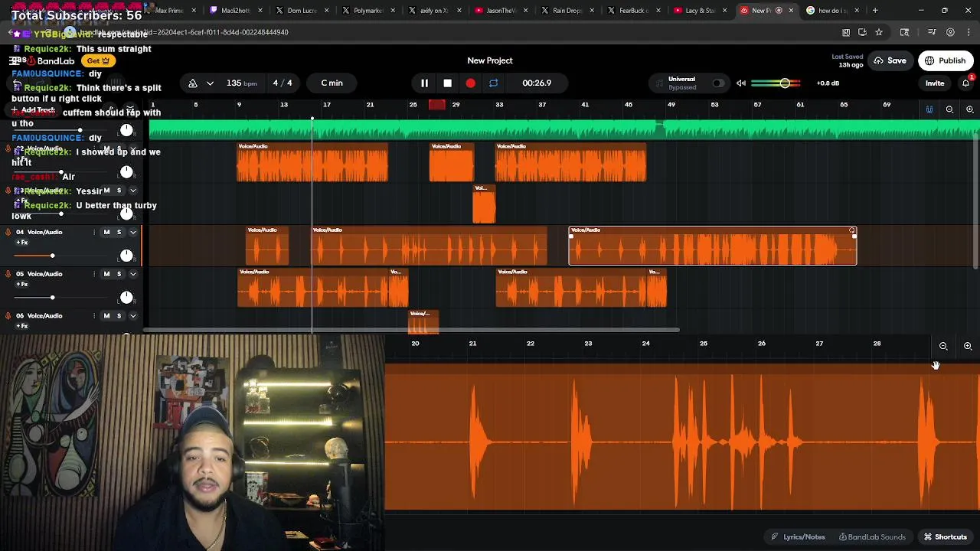Pause playback with the pause button
The width and height of the screenshot is (980, 551).
tap(424, 83)
